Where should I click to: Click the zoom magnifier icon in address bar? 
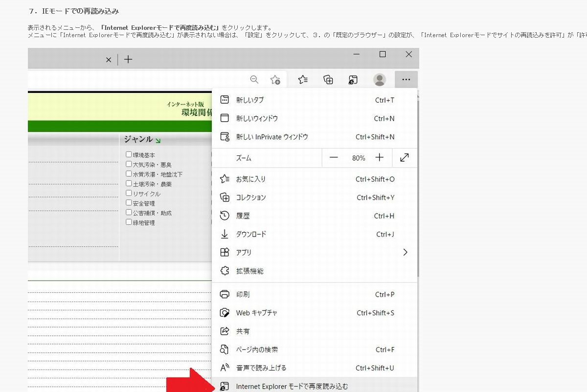tap(254, 79)
